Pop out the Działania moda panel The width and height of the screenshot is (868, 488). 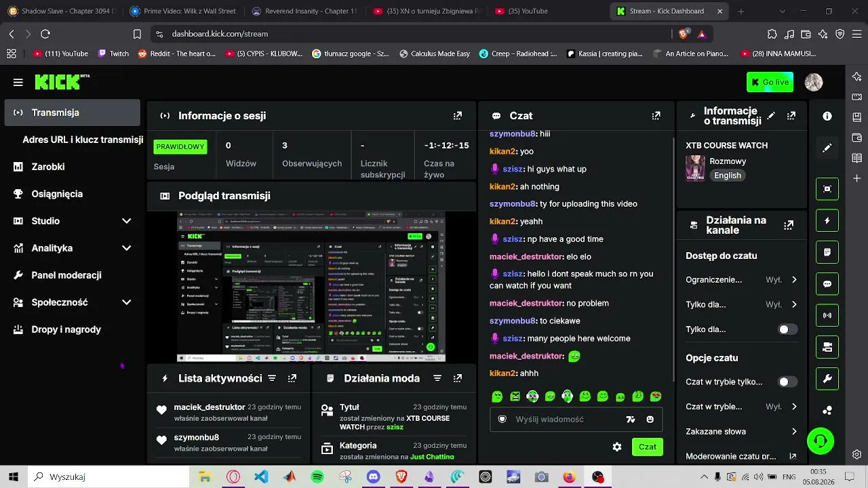(458, 378)
